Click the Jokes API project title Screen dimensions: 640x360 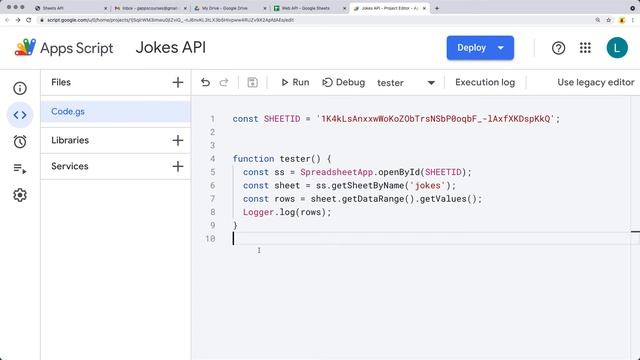pos(171,47)
